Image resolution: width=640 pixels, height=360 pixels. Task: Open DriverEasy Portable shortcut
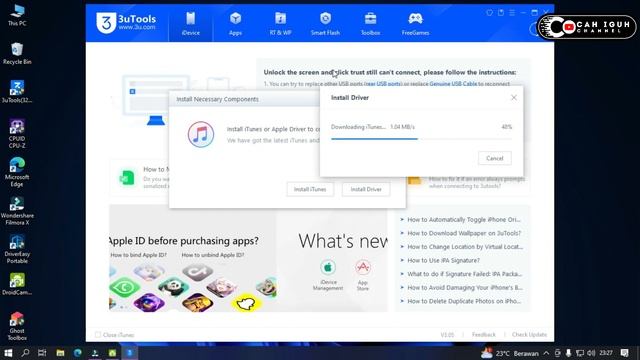[17, 249]
